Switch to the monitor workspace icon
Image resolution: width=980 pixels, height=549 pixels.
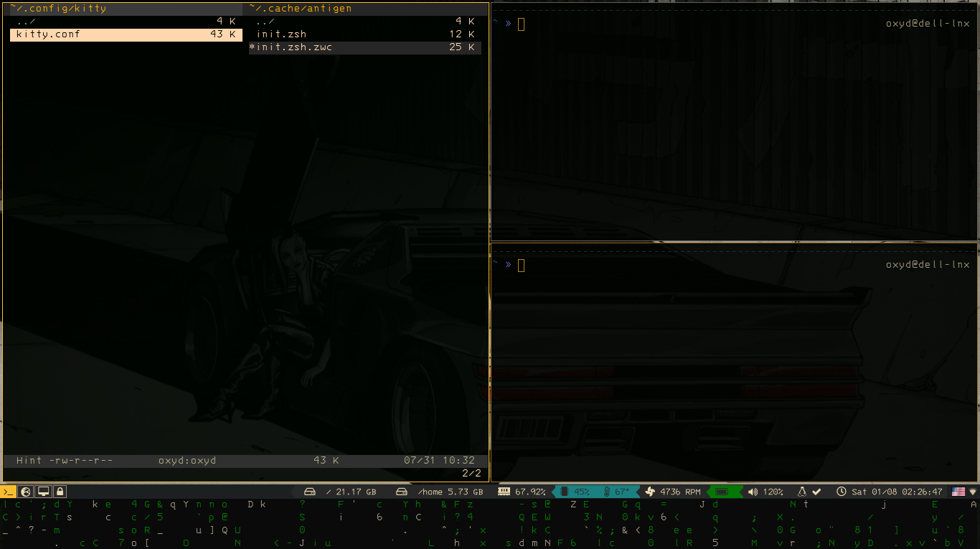(x=43, y=492)
